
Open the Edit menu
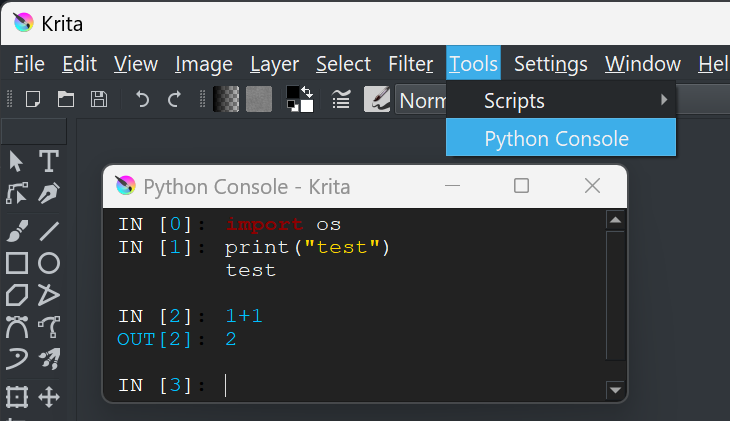(x=80, y=64)
